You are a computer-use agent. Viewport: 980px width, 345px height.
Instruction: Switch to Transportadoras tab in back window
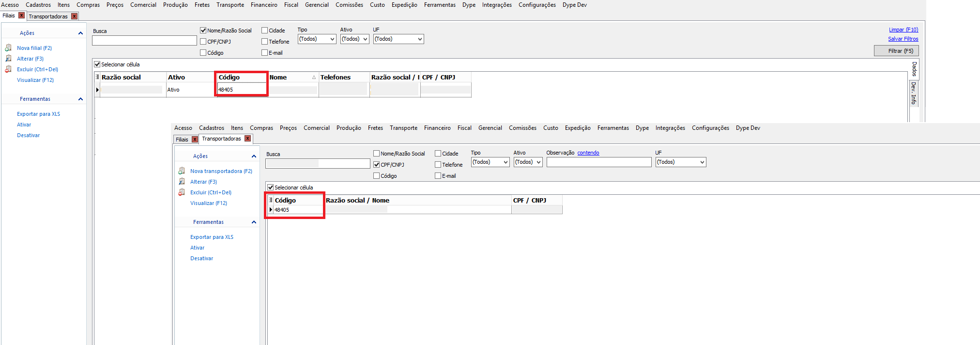[x=48, y=16]
